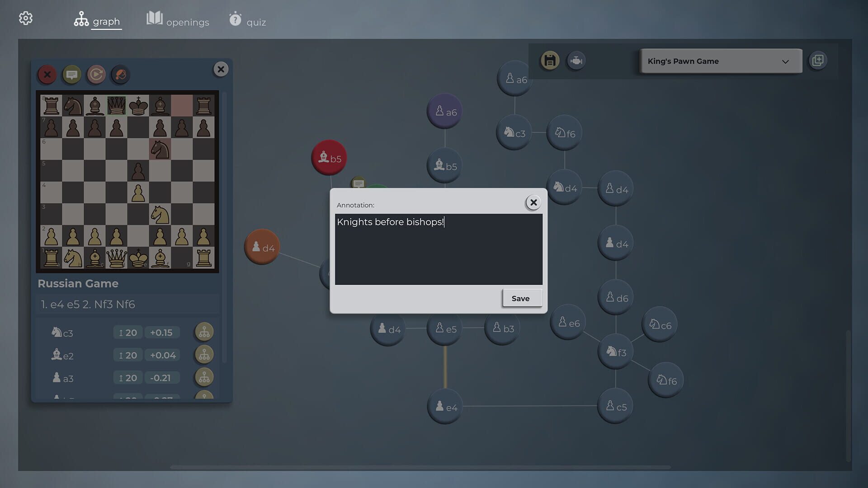
Task: Switch to the quiz tab
Action: (248, 20)
